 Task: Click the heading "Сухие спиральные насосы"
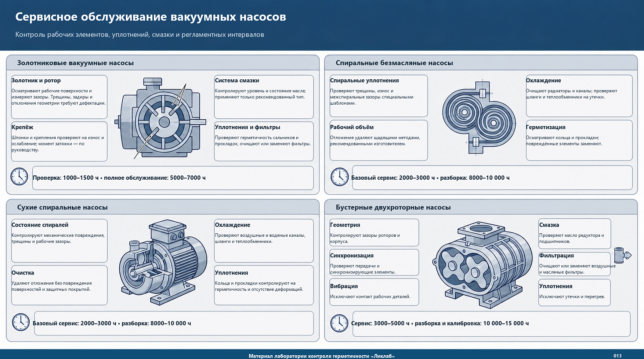(x=62, y=207)
